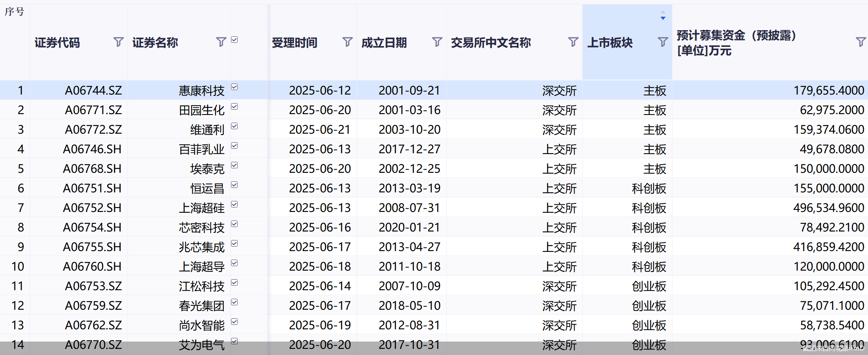Image resolution: width=868 pixels, height=355 pixels.
Task: Click the 序号 header cell
Action: tap(15, 11)
